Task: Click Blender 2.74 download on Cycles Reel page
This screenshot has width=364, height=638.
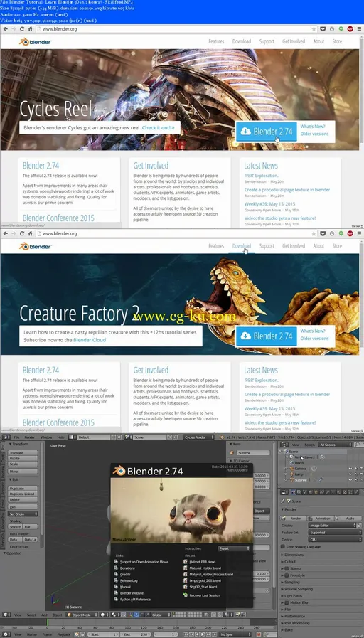Action: (267, 132)
